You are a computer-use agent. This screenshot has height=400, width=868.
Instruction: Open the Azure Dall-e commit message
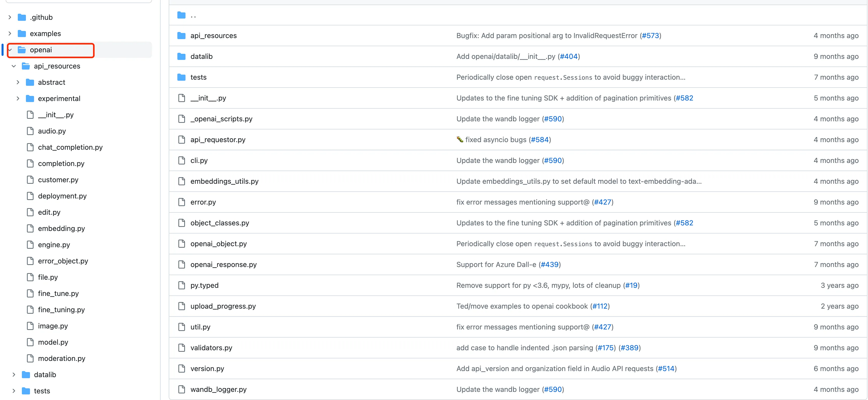coord(496,265)
